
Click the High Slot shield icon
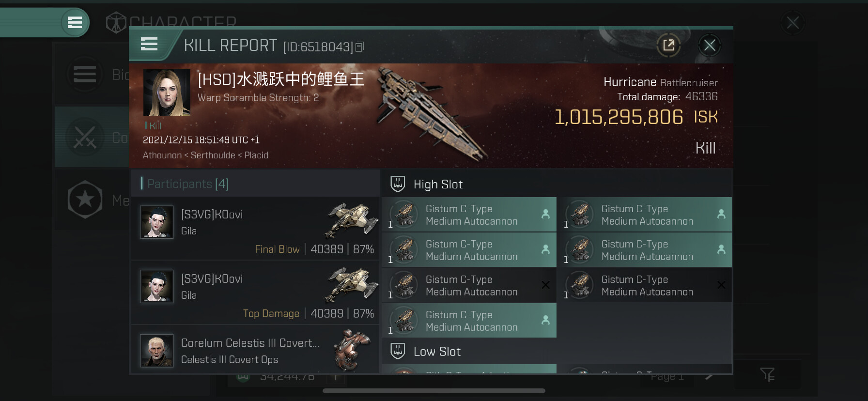click(398, 184)
